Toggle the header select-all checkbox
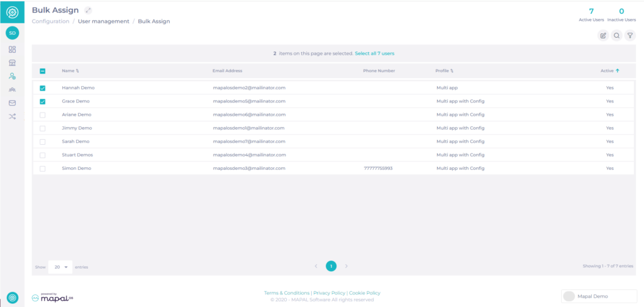 point(42,70)
